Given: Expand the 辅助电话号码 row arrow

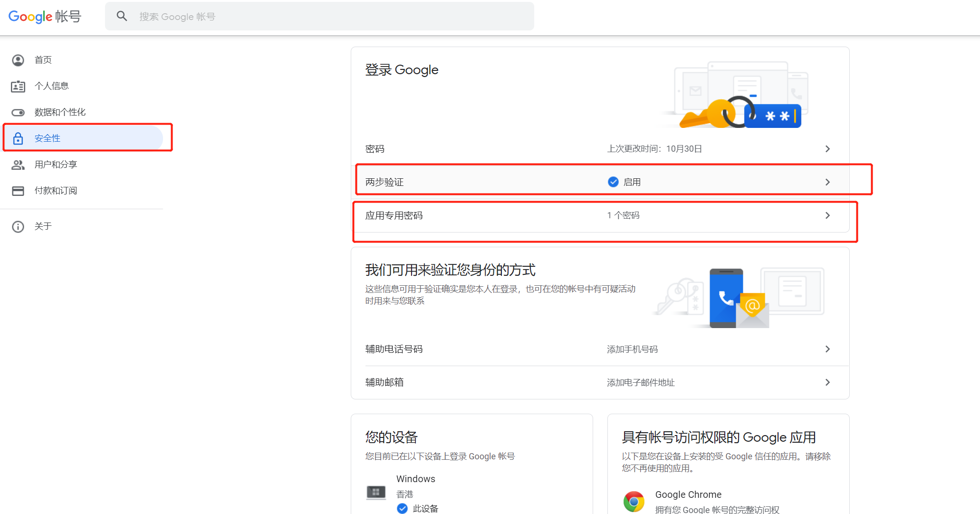Looking at the screenshot, I should [x=827, y=349].
